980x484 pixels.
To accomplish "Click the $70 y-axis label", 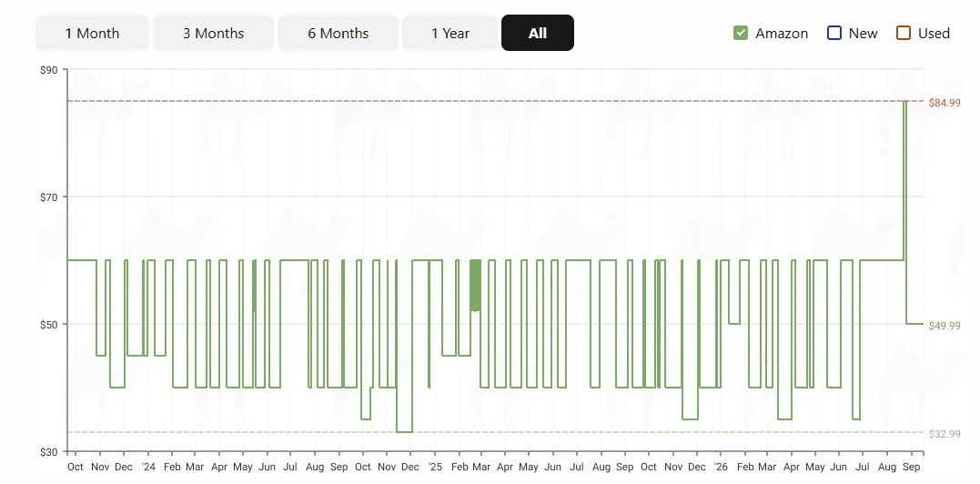I will tap(49, 197).
